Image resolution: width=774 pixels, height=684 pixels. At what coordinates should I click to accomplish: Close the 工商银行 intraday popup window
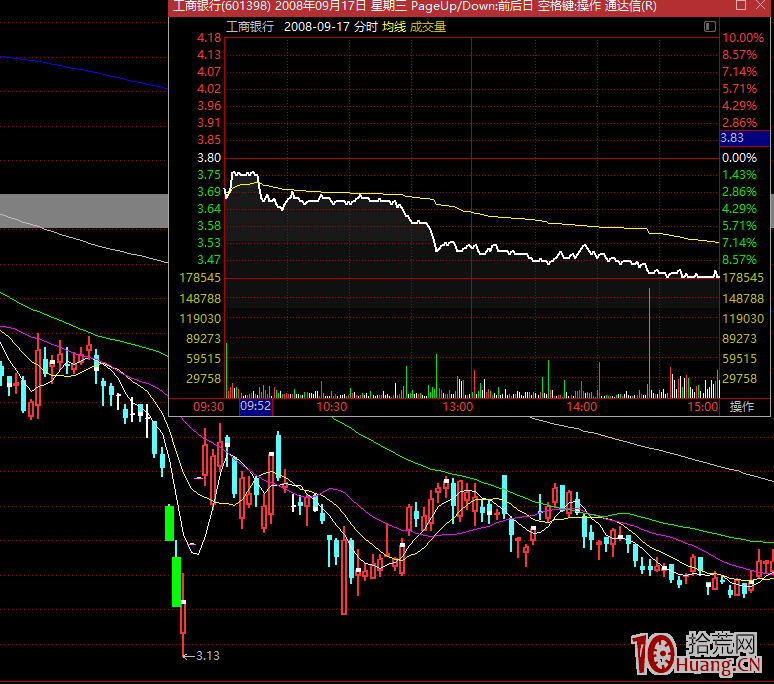[760, 5]
